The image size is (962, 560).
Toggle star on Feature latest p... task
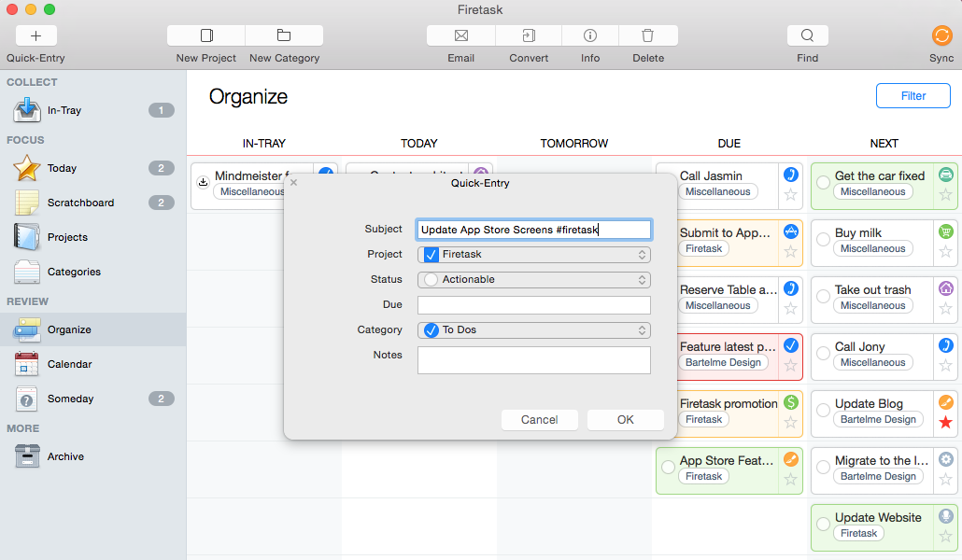pyautogui.click(x=791, y=366)
